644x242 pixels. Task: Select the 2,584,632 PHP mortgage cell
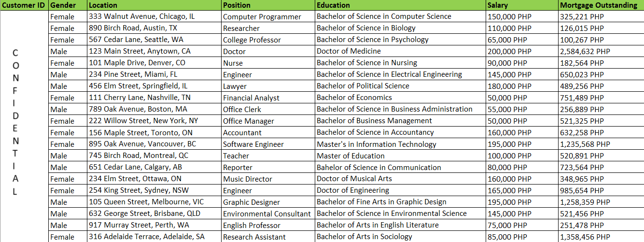601,51
